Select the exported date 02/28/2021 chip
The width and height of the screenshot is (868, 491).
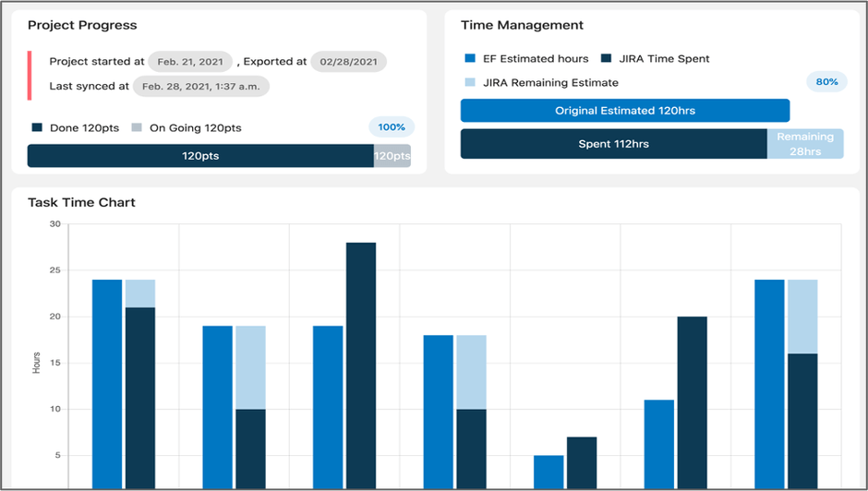tap(348, 62)
